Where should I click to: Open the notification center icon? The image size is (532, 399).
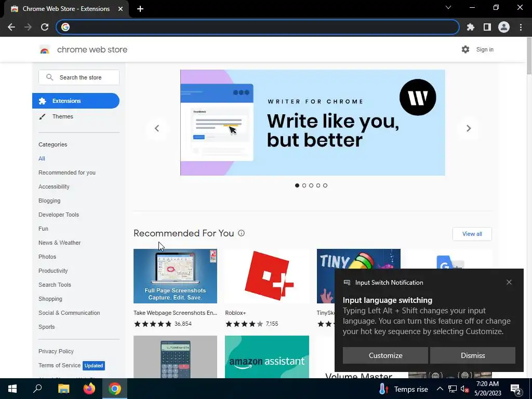pyautogui.click(x=516, y=389)
